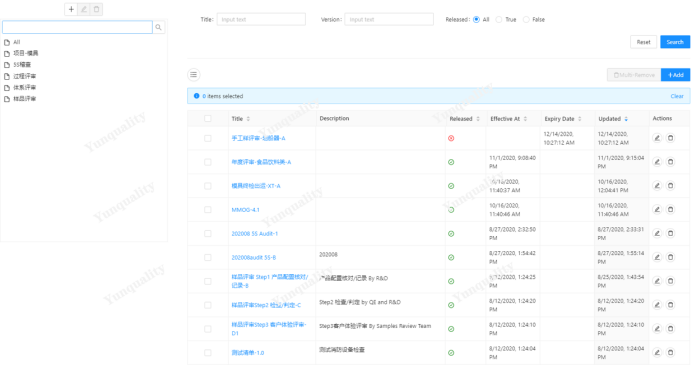Delete the bottom row ending in -1.0
The image size is (693, 375).
(670, 353)
